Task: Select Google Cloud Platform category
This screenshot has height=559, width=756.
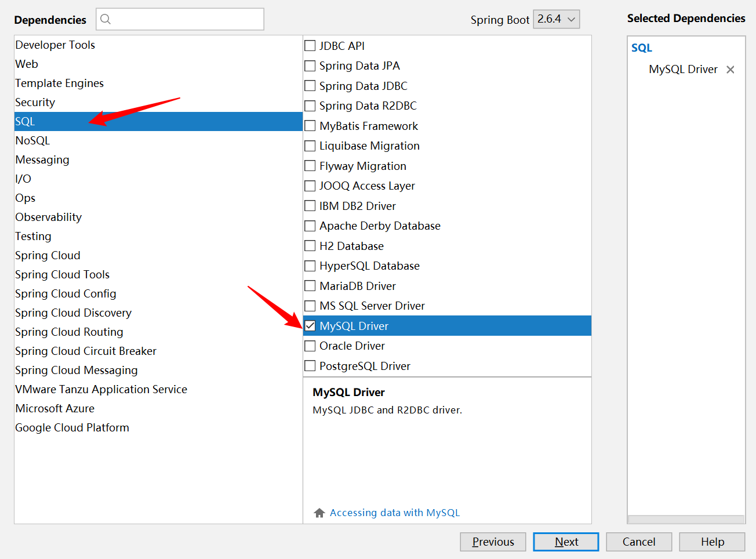Action: point(158,427)
